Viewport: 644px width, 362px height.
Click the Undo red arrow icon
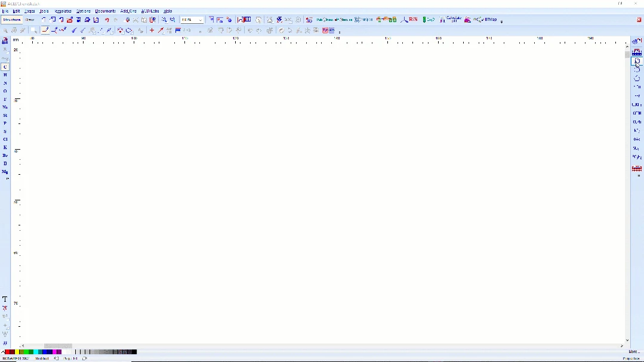[x=107, y=20]
